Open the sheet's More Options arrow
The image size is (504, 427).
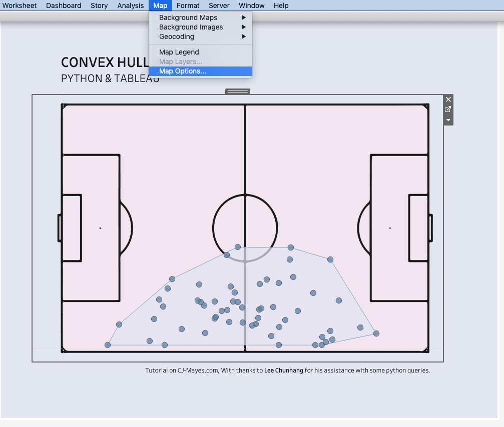(x=448, y=120)
